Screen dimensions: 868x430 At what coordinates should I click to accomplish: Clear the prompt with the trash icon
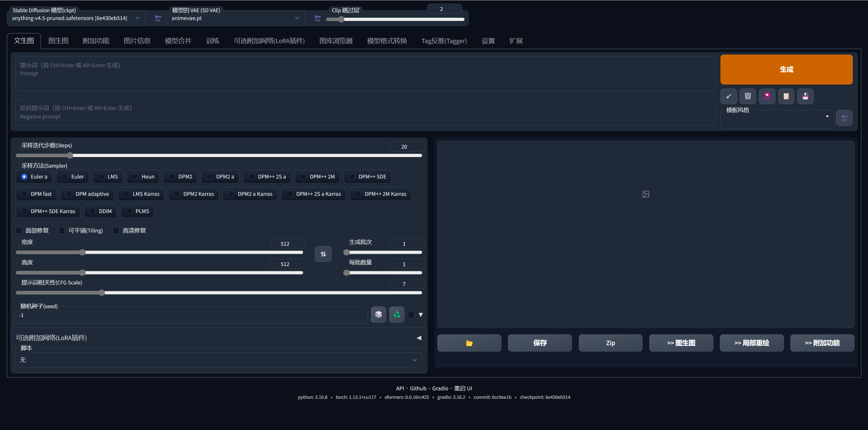748,96
